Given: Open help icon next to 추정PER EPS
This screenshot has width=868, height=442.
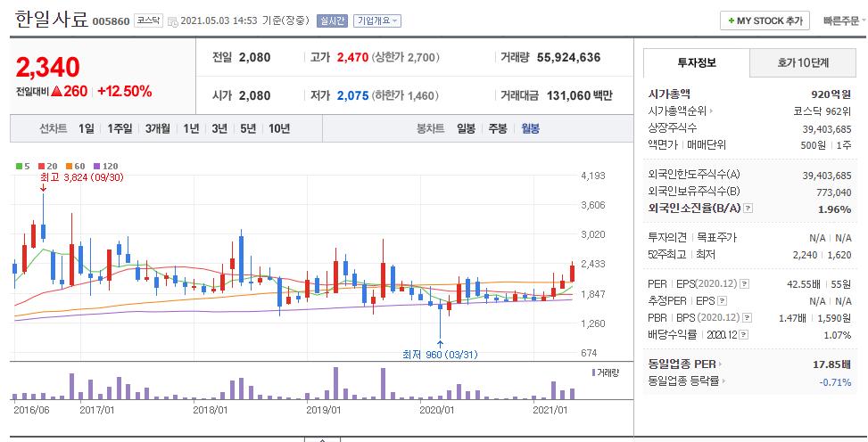Looking at the screenshot, I should tap(722, 301).
